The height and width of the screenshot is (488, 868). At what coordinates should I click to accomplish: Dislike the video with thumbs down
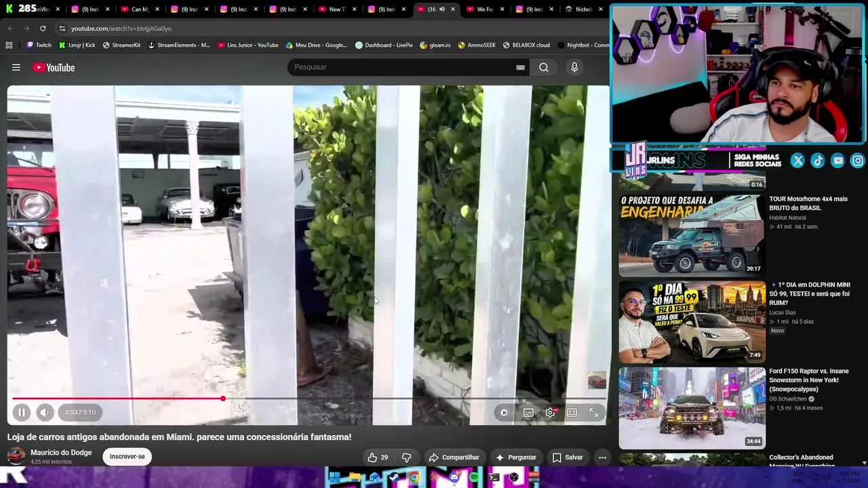[407, 457]
